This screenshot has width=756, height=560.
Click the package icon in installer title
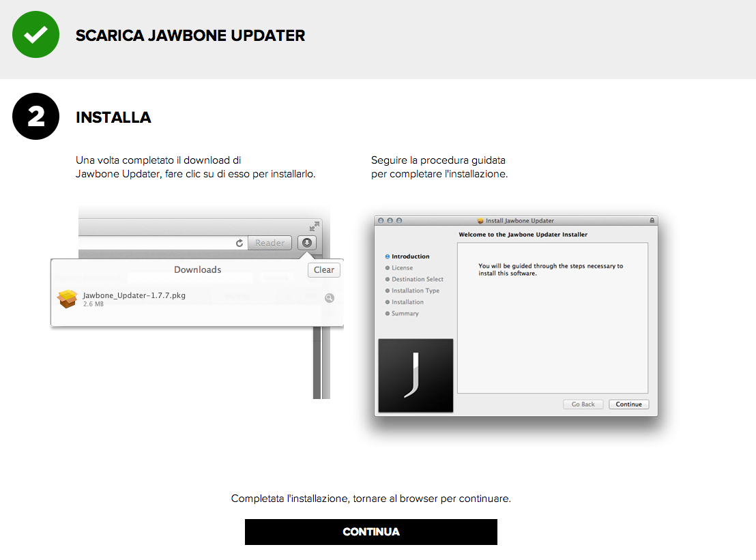[x=480, y=221]
